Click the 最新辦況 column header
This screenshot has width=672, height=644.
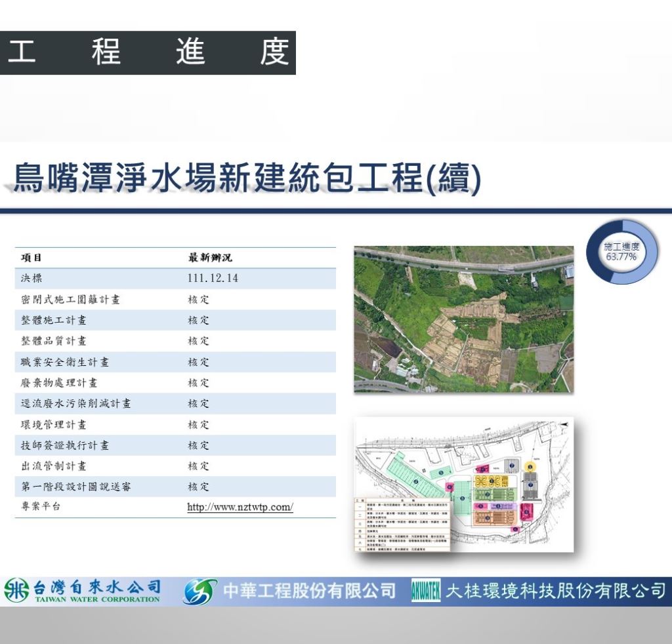tap(210, 258)
